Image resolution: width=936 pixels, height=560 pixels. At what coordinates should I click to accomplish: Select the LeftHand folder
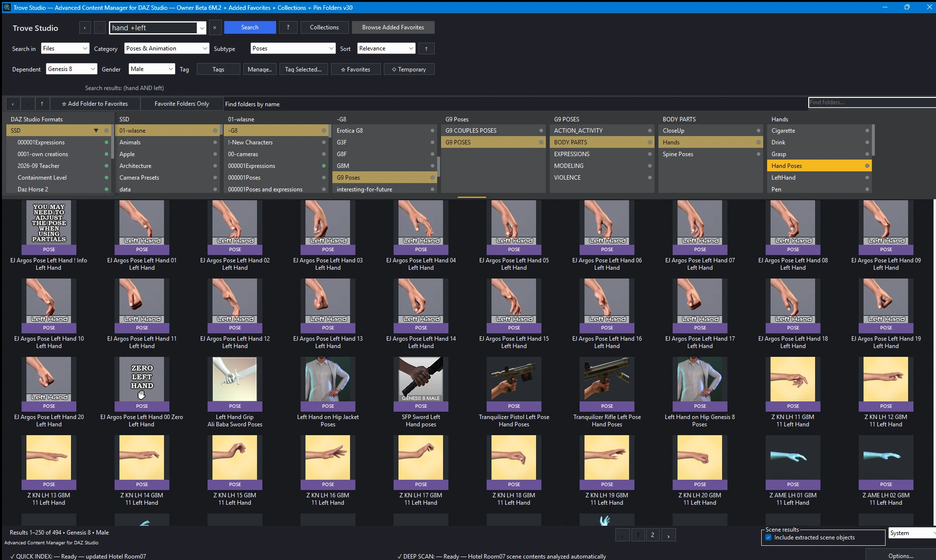point(819,178)
